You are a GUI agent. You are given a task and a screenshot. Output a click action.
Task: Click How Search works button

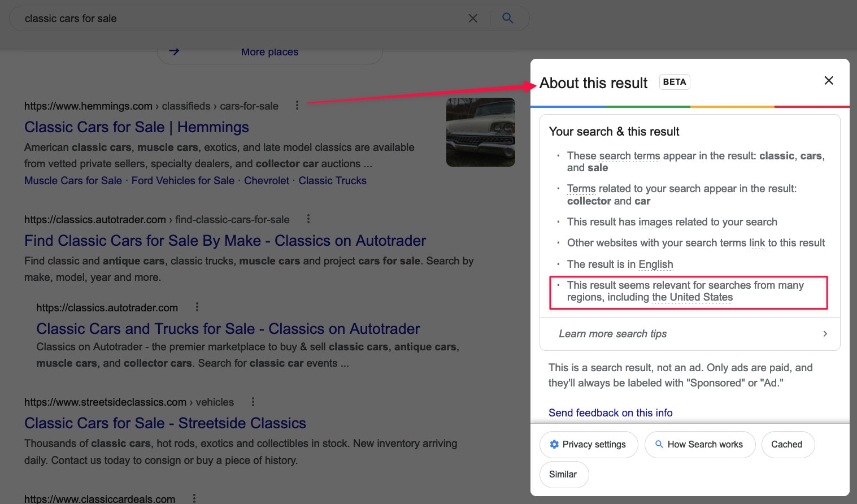pos(699,445)
